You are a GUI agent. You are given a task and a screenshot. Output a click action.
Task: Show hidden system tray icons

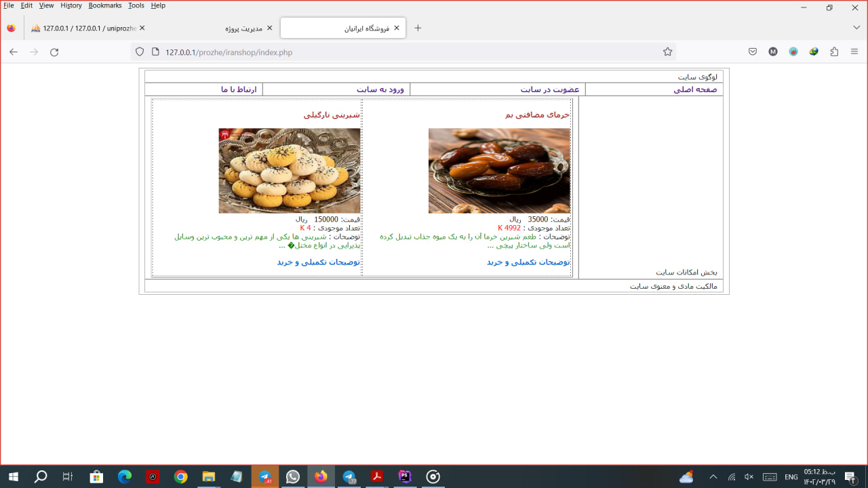point(713,477)
